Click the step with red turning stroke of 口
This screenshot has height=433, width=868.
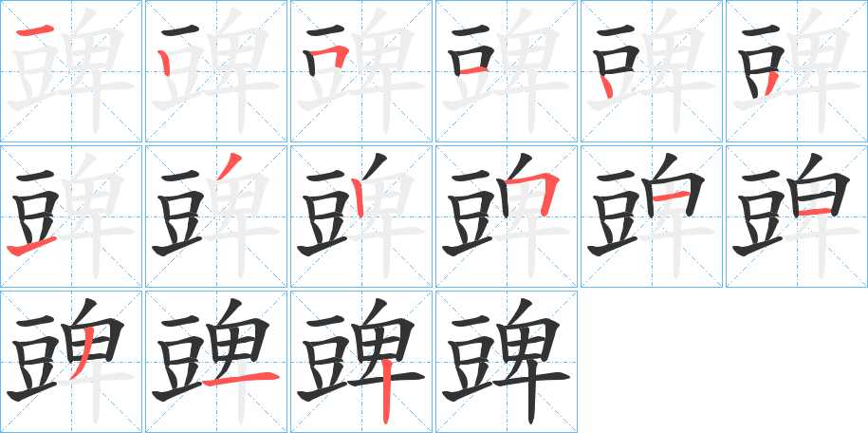(360, 71)
